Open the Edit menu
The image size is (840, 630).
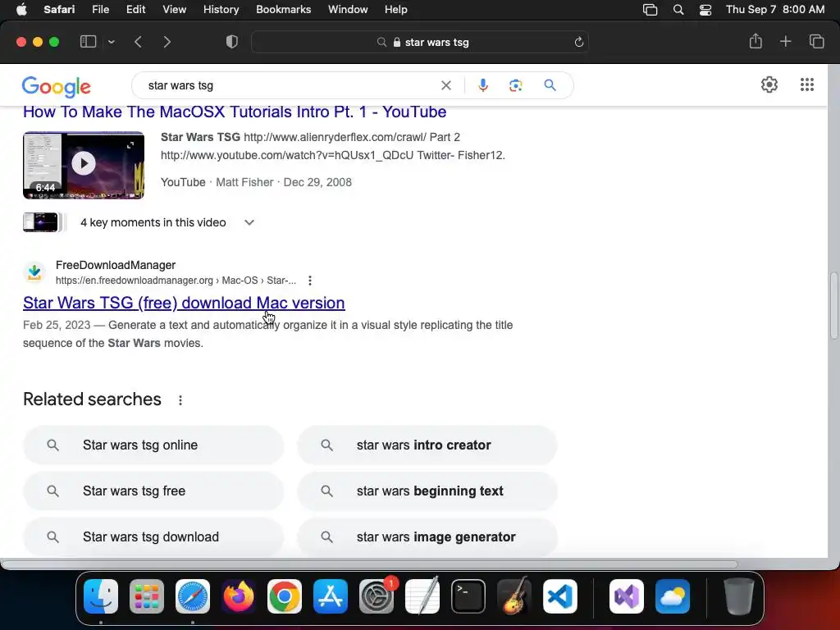(135, 10)
